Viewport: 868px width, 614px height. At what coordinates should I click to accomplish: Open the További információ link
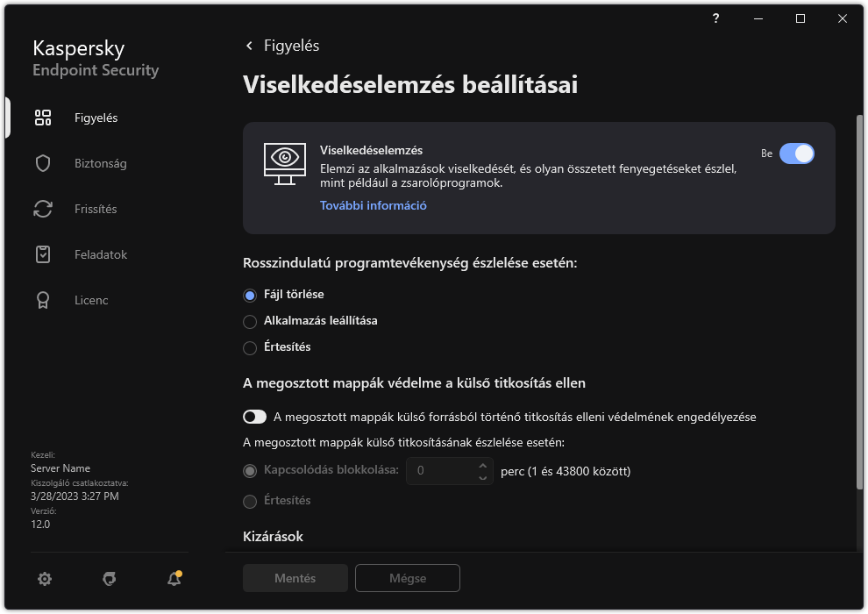coord(373,204)
